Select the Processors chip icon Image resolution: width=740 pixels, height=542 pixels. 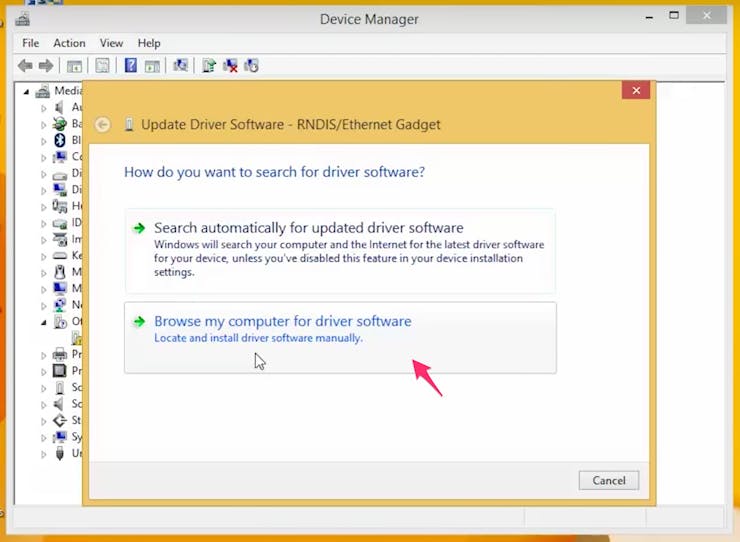[x=59, y=371]
